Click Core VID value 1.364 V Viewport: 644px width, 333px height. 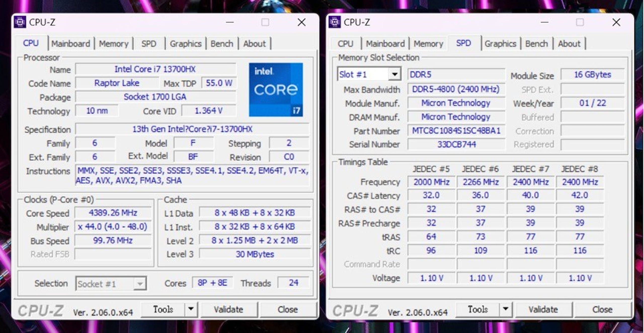[x=209, y=111]
